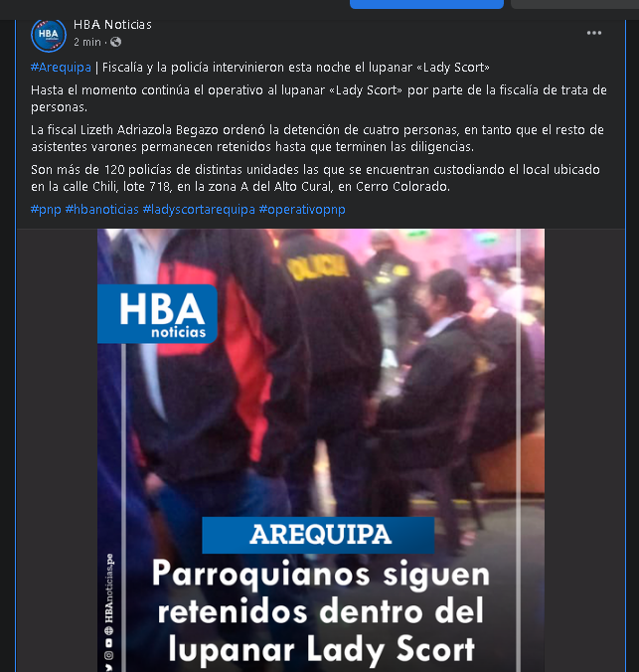This screenshot has height=672, width=639.
Task: Open the #Arequipa hashtag
Action: (61, 68)
